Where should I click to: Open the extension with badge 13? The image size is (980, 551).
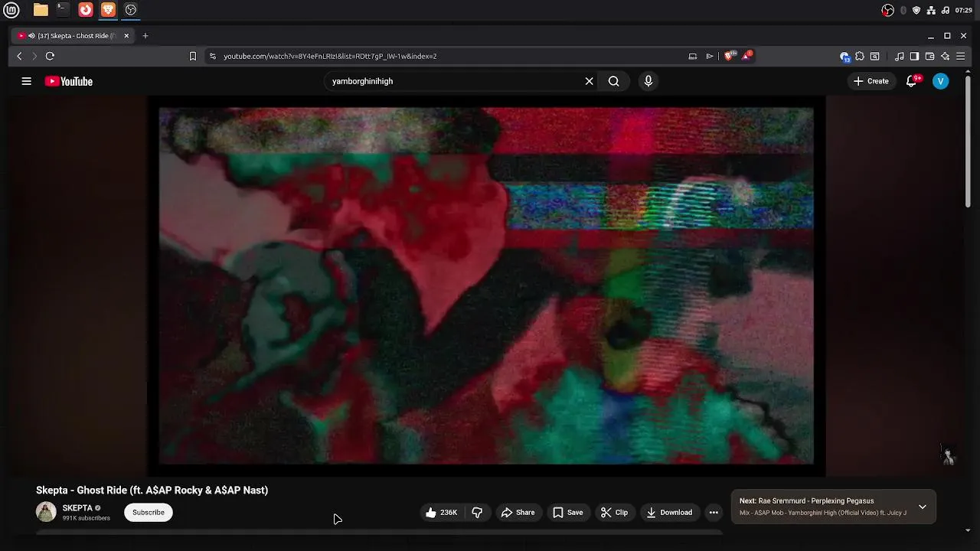click(844, 56)
